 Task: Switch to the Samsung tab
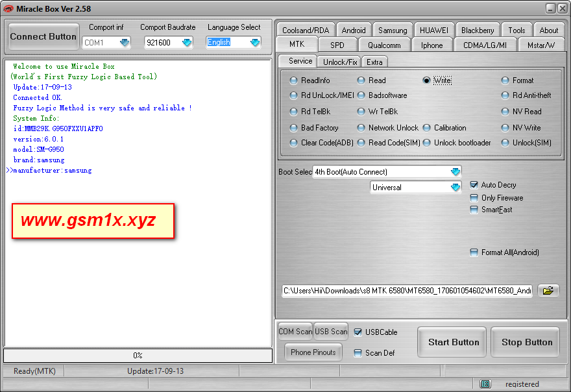point(393,31)
